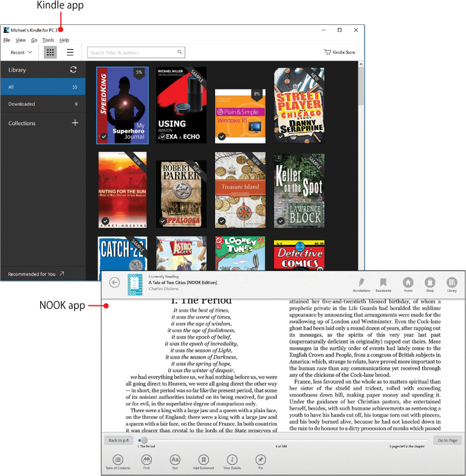The width and height of the screenshot is (466, 476).
Task: Click A Tale of Two Cities title text
Action: (x=183, y=282)
